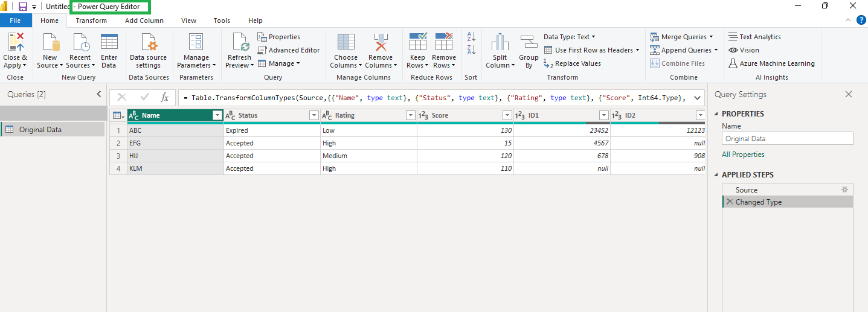Image resolution: width=868 pixels, height=312 pixels.
Task: Open Azure Machine Learning
Action: (771, 63)
